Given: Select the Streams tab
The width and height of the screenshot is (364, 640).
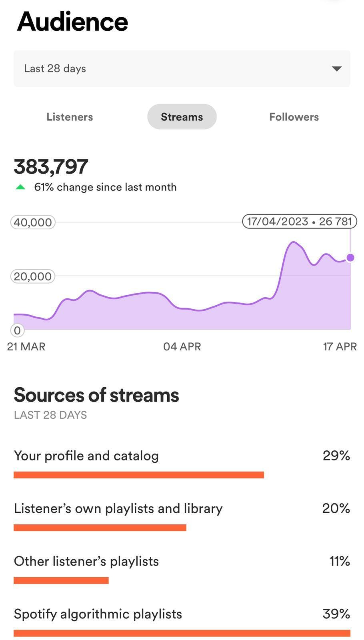Looking at the screenshot, I should (x=182, y=117).
